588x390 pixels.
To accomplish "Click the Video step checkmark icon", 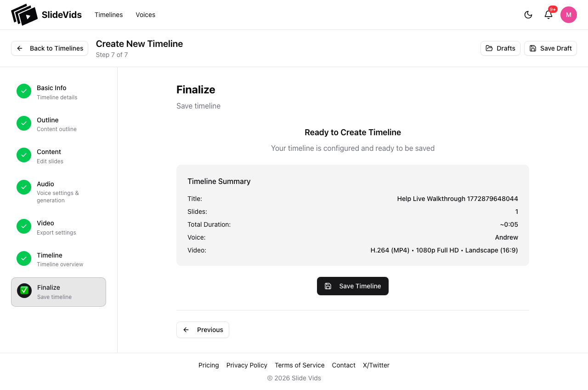I will tap(24, 226).
